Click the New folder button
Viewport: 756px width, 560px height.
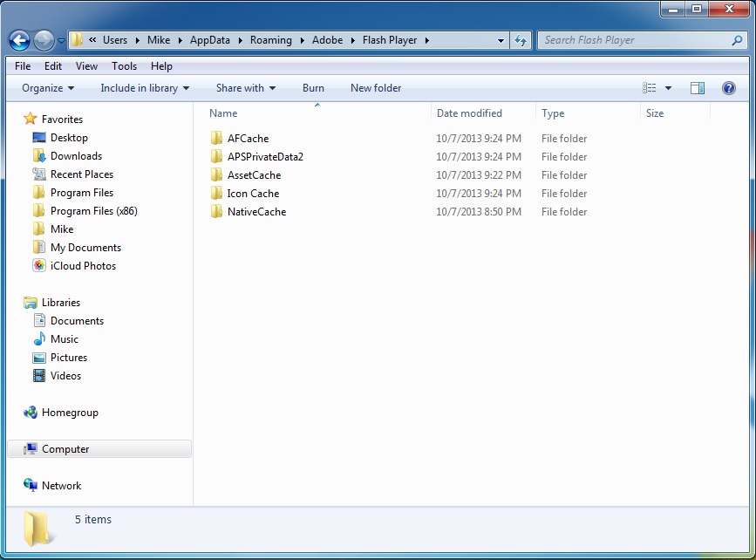coord(375,87)
